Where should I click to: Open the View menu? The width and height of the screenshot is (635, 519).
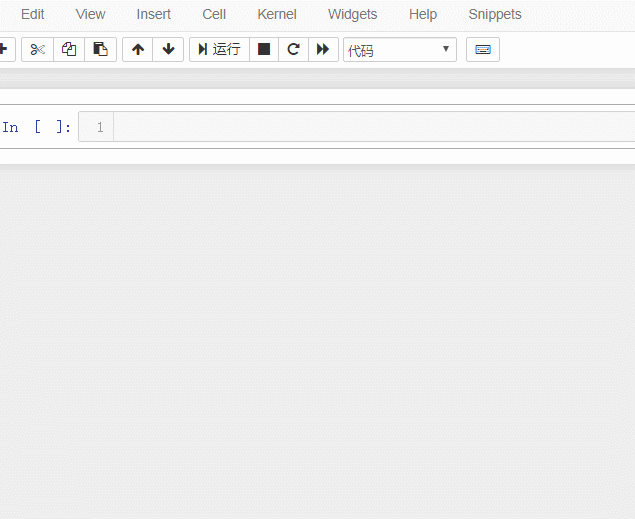click(x=90, y=15)
